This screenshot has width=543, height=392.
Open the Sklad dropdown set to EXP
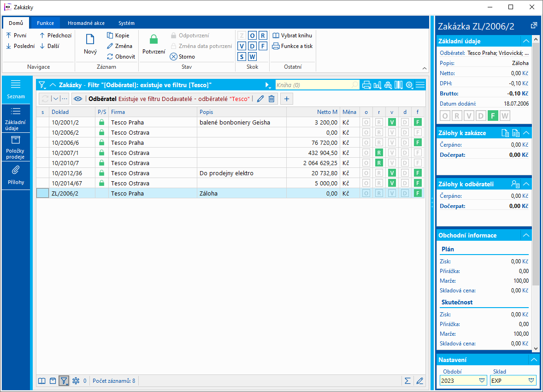(x=531, y=381)
